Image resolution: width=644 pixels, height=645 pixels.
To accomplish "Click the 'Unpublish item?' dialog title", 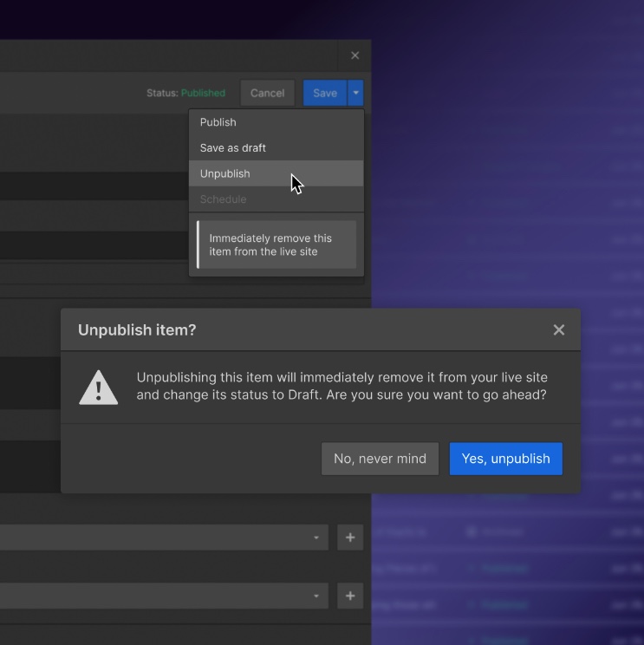I will [137, 329].
